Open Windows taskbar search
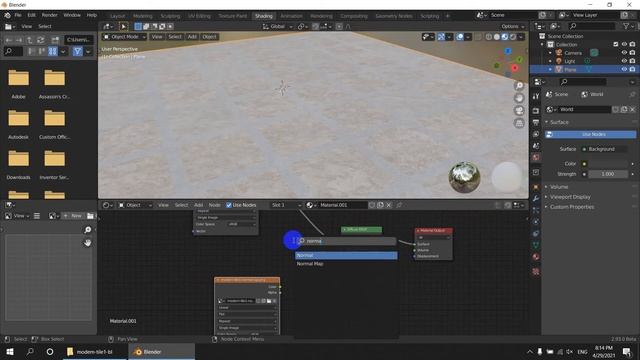640x360 pixels. click(x=30, y=352)
